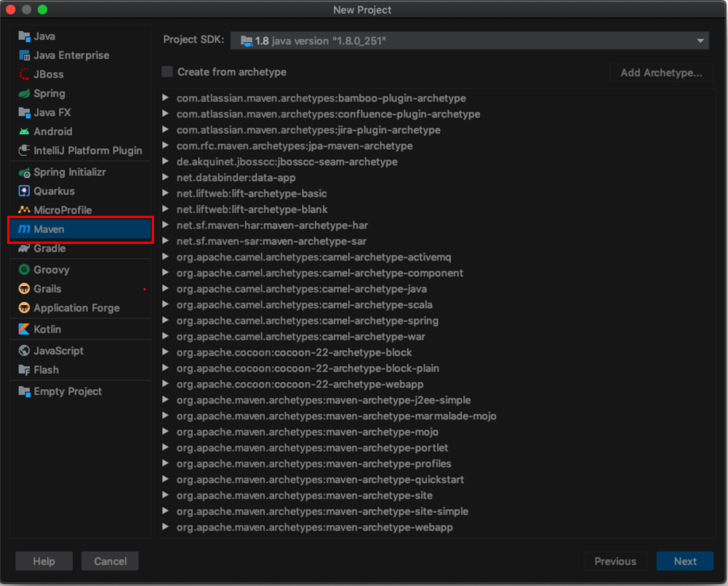
Task: Select maven-archetype-profiles row
Action: (x=437, y=464)
